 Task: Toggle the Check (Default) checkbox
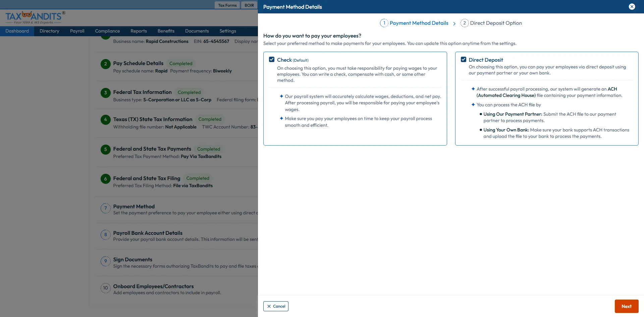(272, 59)
